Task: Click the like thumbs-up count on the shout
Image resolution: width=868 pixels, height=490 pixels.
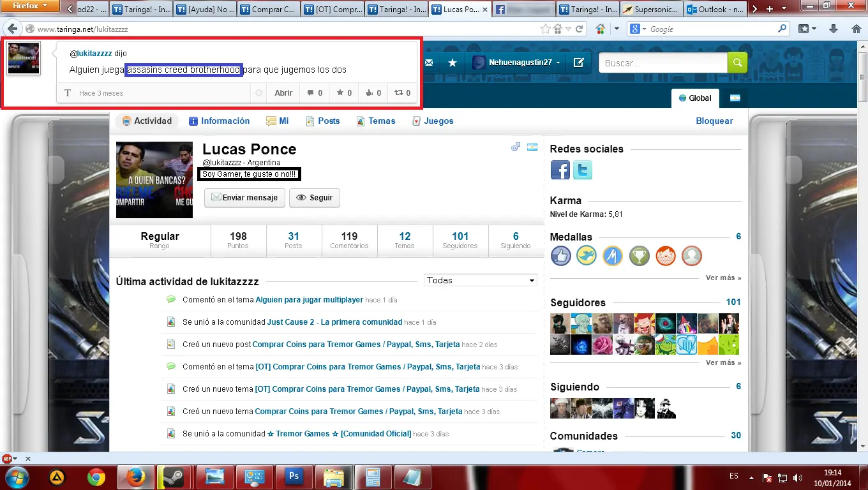Action: click(373, 93)
